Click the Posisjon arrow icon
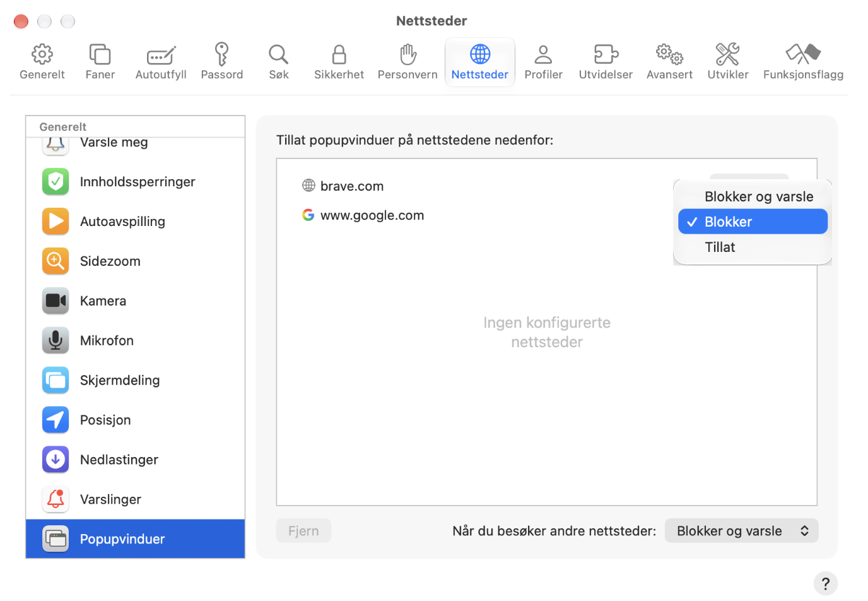868x601 pixels. point(56,420)
